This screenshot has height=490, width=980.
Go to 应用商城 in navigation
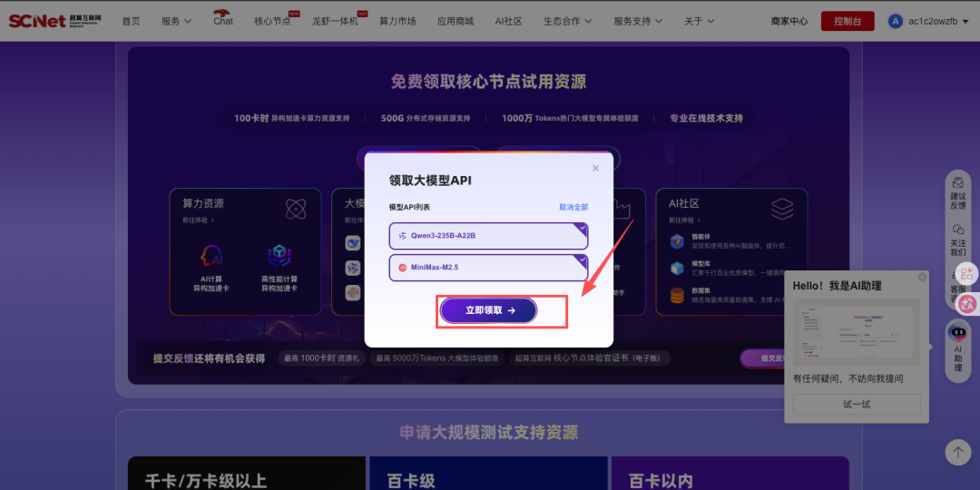456,21
